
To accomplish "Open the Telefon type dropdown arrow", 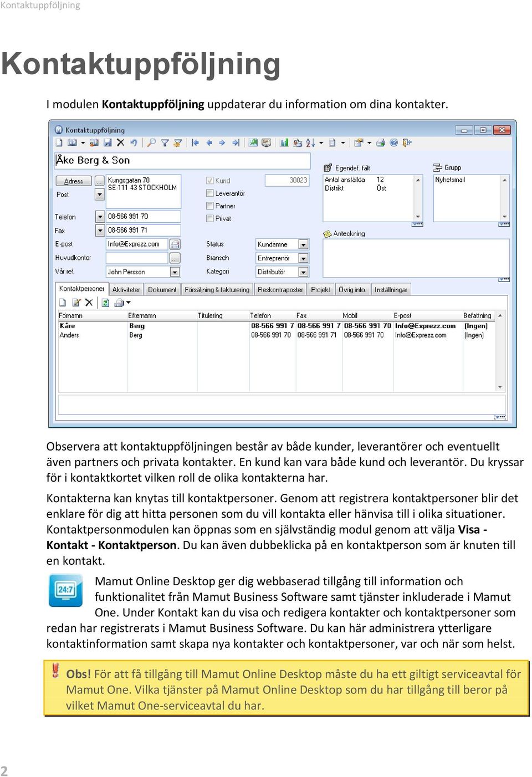I will pyautogui.click(x=100, y=217).
